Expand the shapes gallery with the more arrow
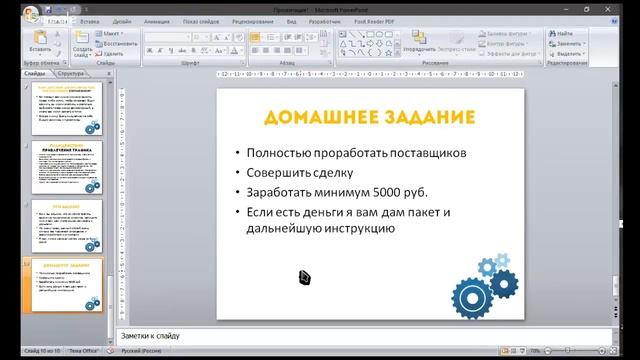640x360 pixels. click(x=398, y=53)
